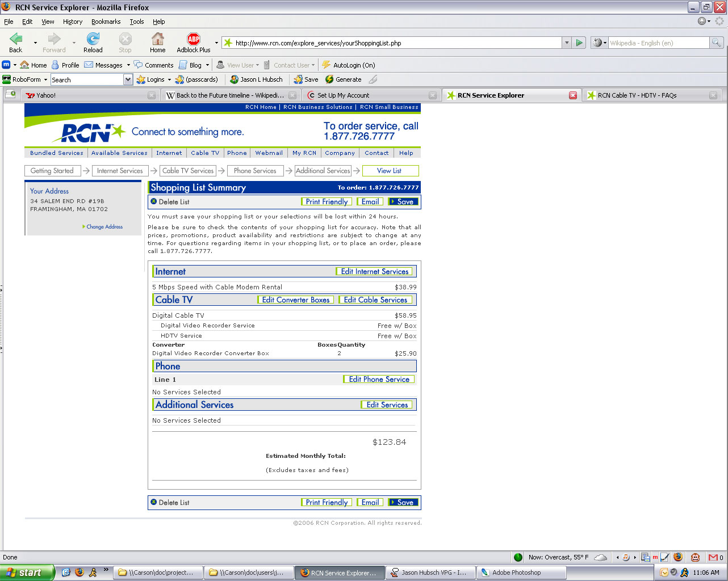Screen dimensions: 728x581
Task: Click the Back arrow icon
Action: pyautogui.click(x=16, y=39)
